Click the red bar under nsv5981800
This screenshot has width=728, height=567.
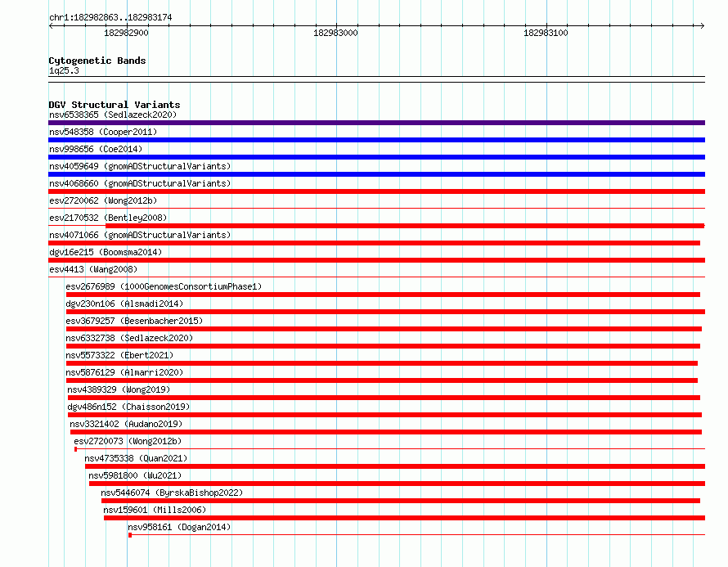pyautogui.click(x=397, y=484)
